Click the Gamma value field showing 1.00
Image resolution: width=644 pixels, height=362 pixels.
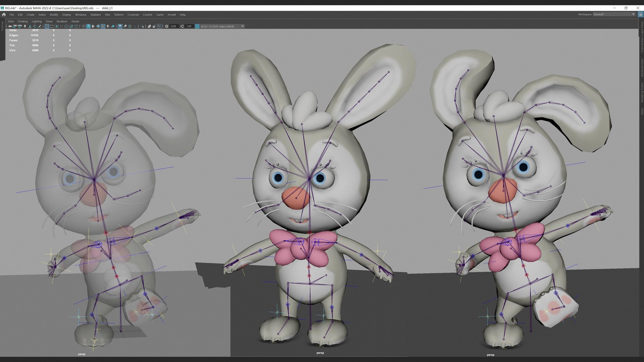click(x=189, y=26)
